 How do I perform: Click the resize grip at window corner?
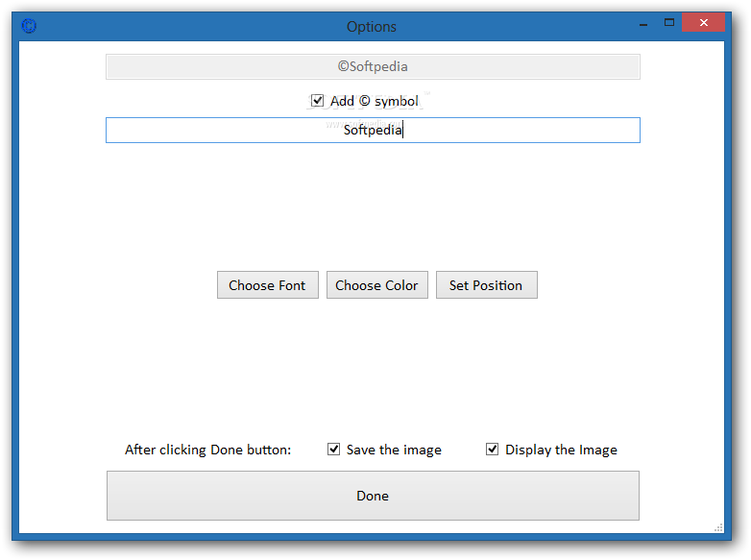(x=718, y=527)
